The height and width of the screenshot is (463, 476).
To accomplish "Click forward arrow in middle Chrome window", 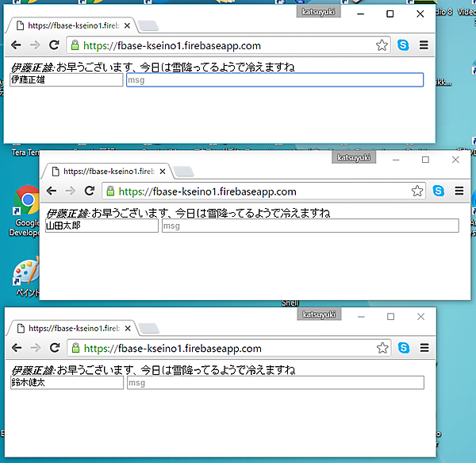I will click(71, 191).
